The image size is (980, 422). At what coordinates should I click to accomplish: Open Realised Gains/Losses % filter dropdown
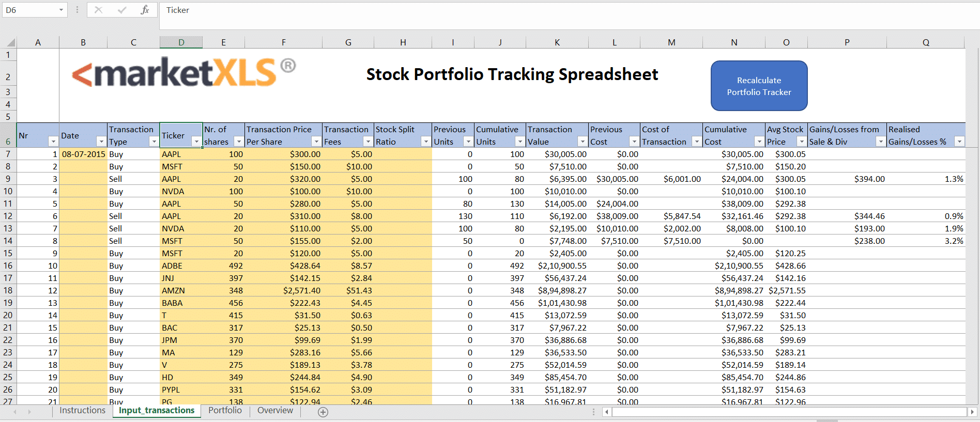959,142
